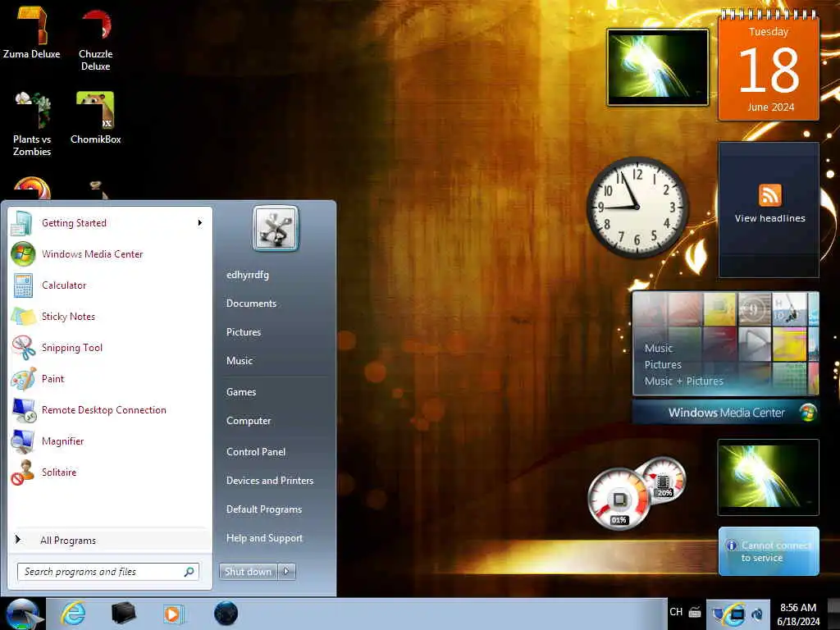This screenshot has width=840, height=630.
Task: Open the edhyrrdfg user folder
Action: tap(248, 275)
